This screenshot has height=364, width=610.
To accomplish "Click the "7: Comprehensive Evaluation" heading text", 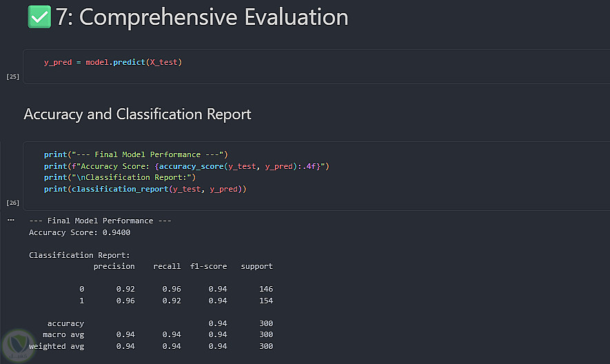I will click(201, 17).
